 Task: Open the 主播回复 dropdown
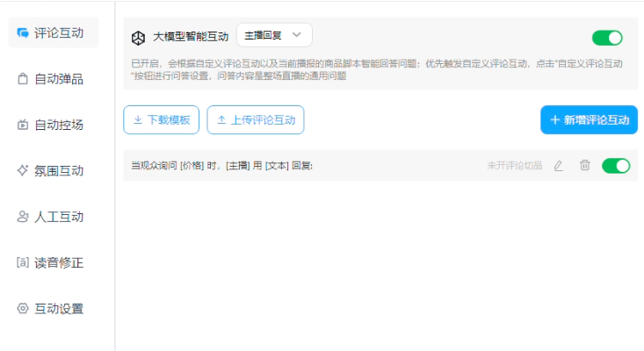(x=273, y=35)
